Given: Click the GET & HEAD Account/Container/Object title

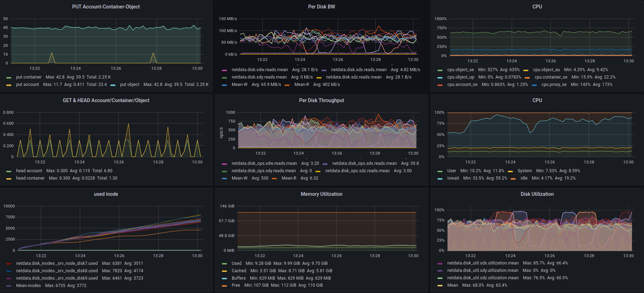Looking at the screenshot, I should coord(106,100).
